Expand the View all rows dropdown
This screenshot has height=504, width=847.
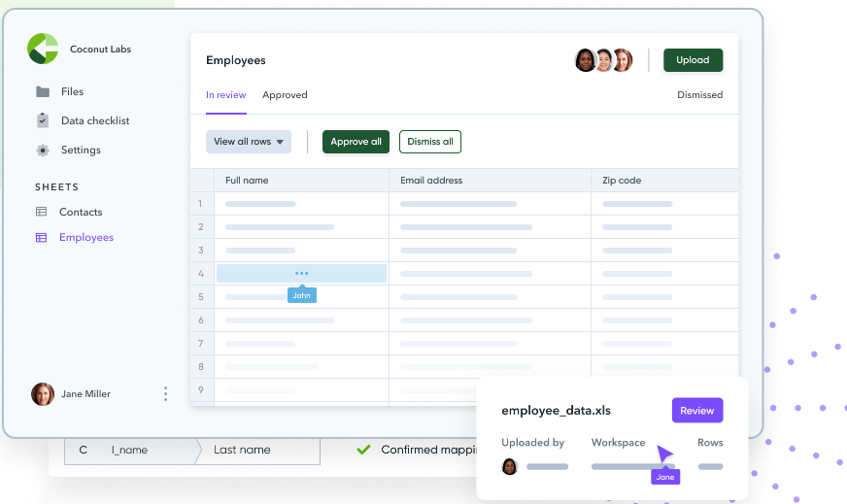(249, 142)
